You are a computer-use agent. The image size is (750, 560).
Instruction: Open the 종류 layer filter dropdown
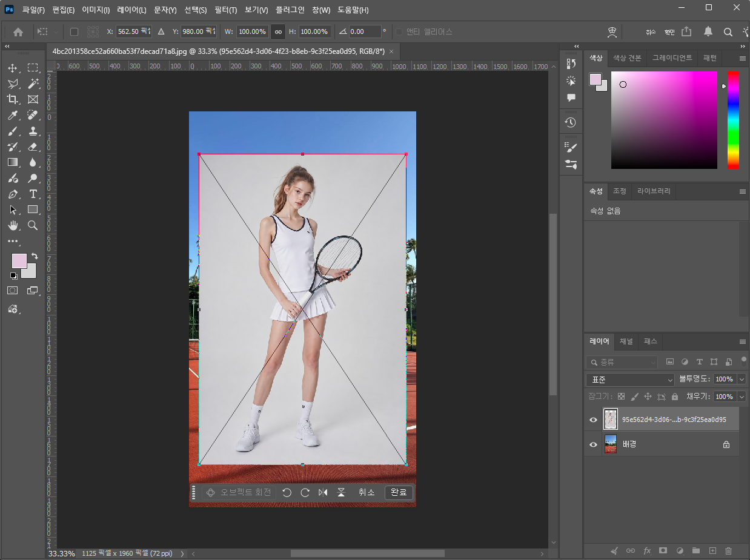(622, 362)
